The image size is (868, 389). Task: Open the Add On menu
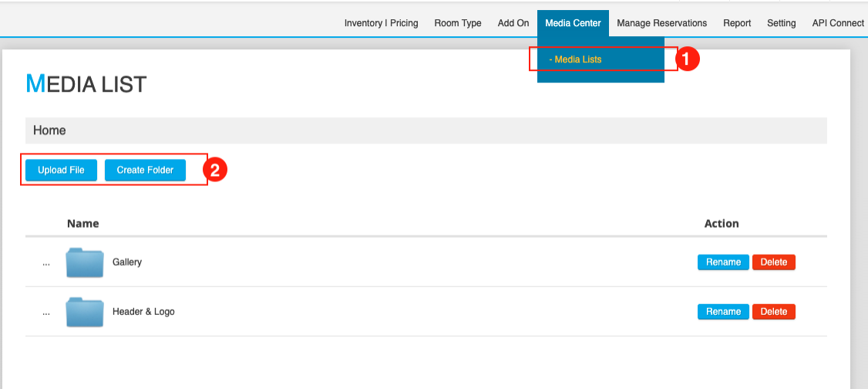point(513,23)
